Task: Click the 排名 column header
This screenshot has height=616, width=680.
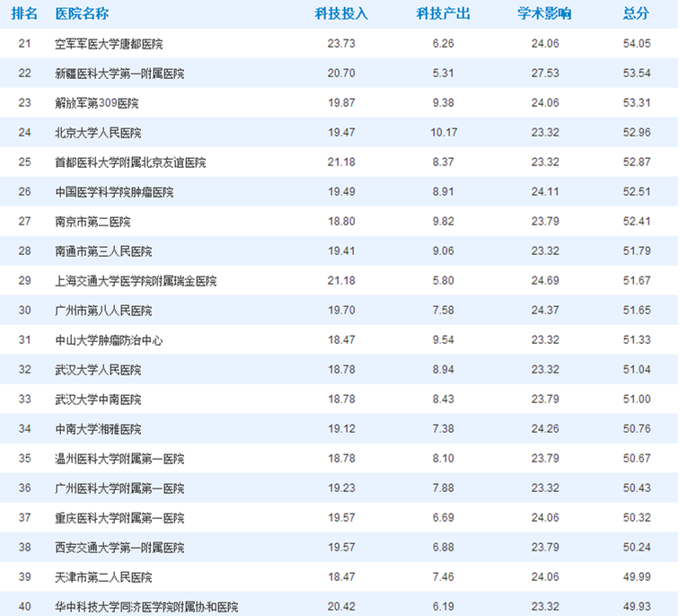Action: point(24,13)
